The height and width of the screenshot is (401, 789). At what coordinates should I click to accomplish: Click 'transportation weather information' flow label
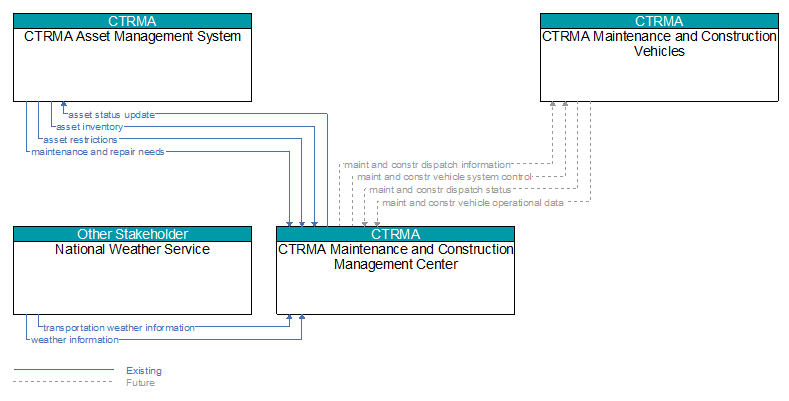coord(119,328)
